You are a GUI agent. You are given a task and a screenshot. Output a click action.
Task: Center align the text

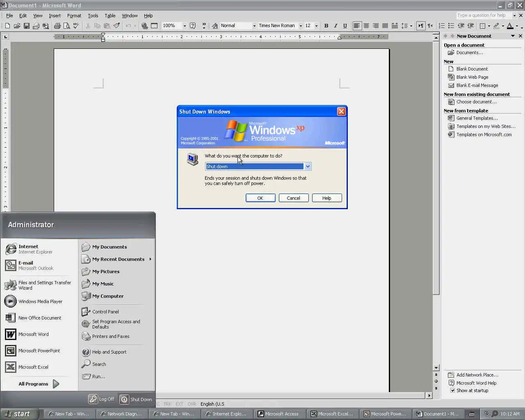click(366, 25)
